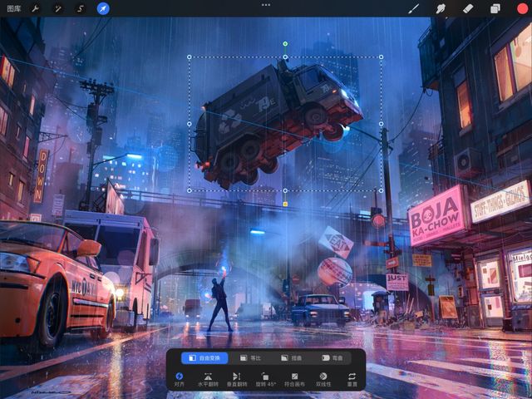Image resolution: width=532 pixels, height=399 pixels.
Task: Switch to 自由变换 freeform transform mode
Action: (204, 357)
